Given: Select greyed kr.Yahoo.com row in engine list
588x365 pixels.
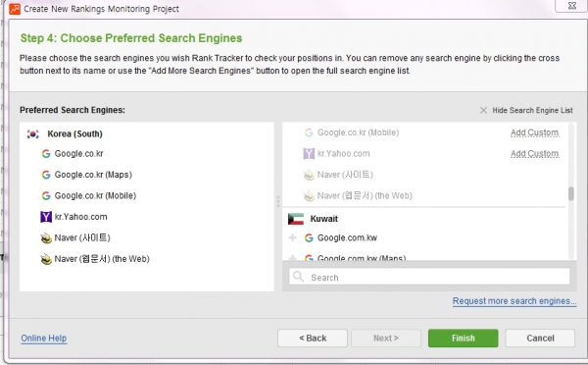Looking at the screenshot, I should point(344,154).
